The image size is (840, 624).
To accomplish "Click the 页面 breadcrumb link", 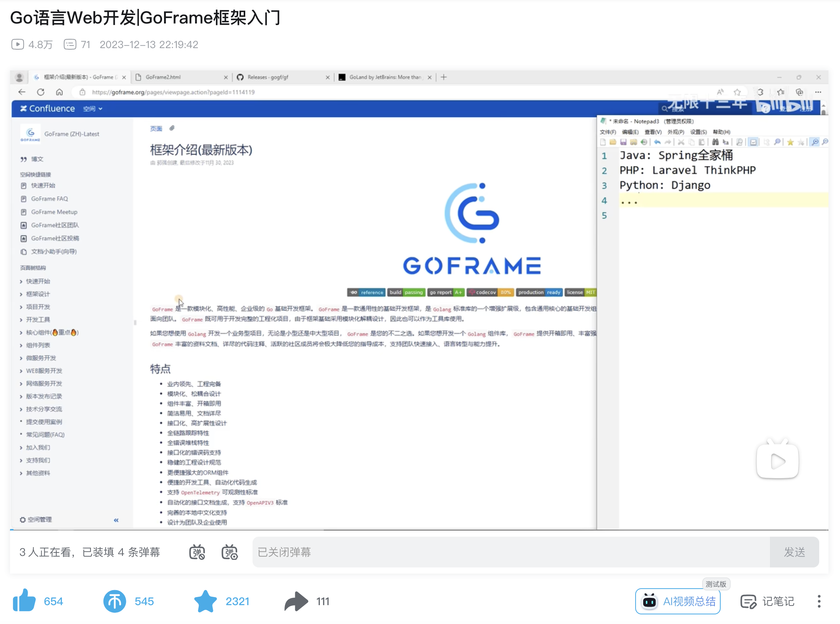I will pyautogui.click(x=156, y=128).
